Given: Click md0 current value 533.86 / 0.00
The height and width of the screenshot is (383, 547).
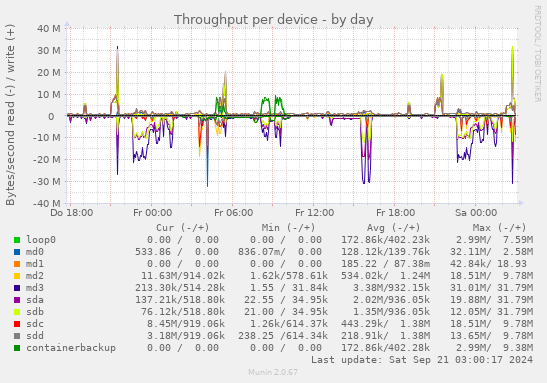Looking at the screenshot, I should pyautogui.click(x=177, y=252).
